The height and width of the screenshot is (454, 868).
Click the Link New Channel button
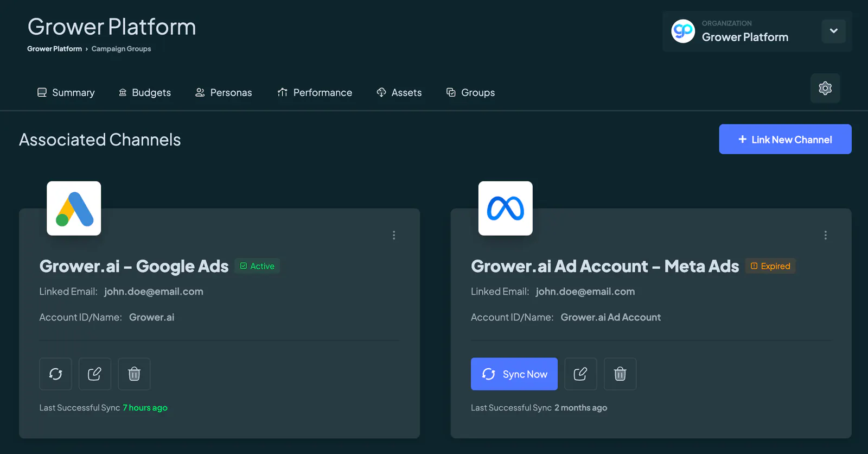(786, 139)
